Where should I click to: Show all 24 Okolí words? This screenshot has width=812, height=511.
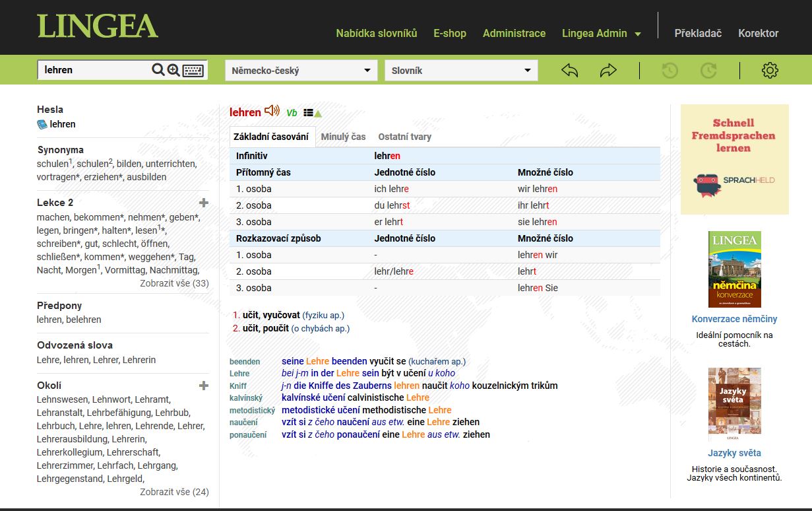tap(174, 492)
